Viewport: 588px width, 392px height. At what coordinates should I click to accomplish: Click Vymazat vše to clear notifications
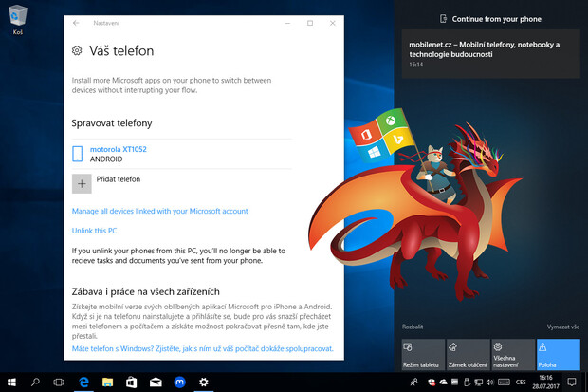coord(563,327)
